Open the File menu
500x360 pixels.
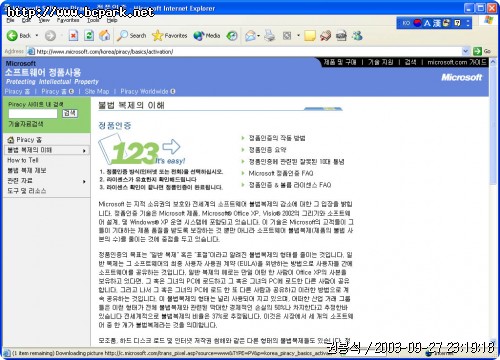pyautogui.click(x=10, y=20)
